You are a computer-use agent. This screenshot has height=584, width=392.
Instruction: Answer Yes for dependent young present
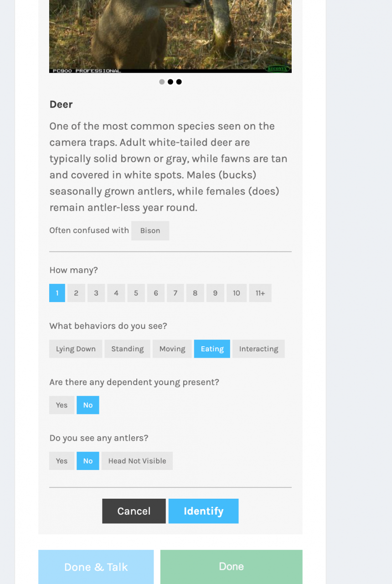point(62,405)
